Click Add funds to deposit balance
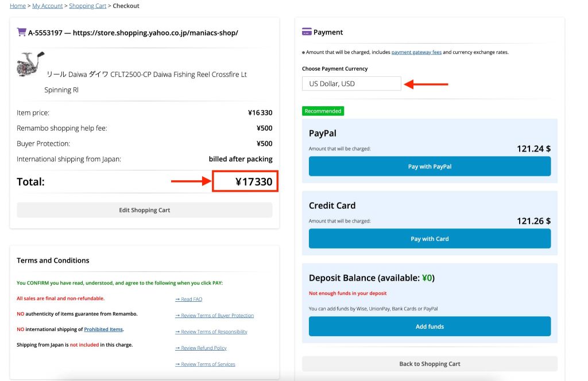588x381 pixels. [x=430, y=326]
